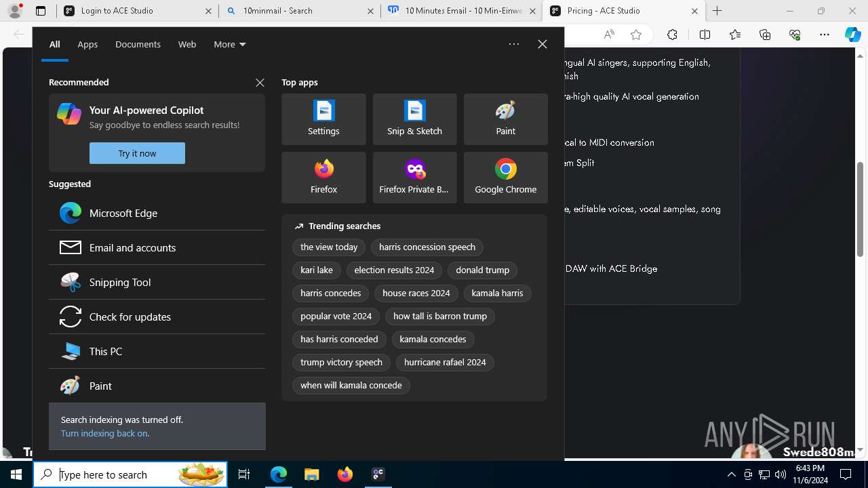The width and height of the screenshot is (868, 488).
Task: Open Edge Collections icon
Action: tap(765, 35)
